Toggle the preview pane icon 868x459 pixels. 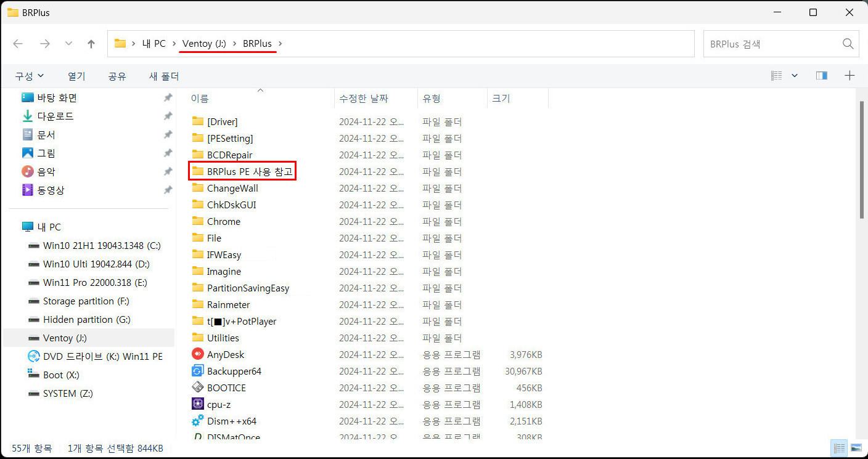(821, 76)
